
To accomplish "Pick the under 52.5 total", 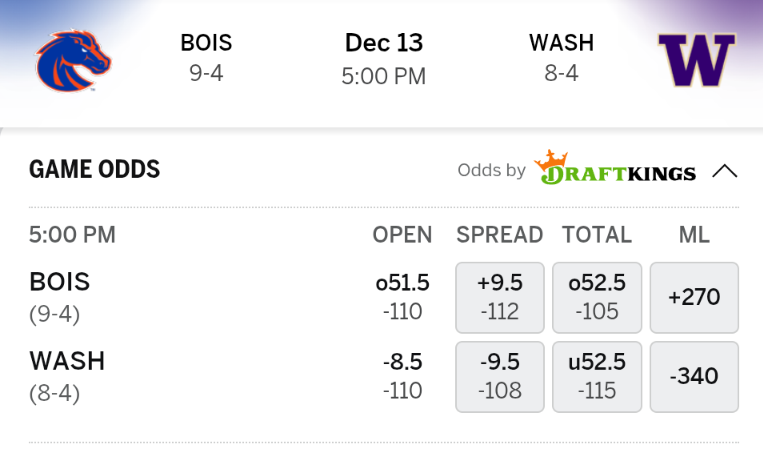I will click(597, 377).
